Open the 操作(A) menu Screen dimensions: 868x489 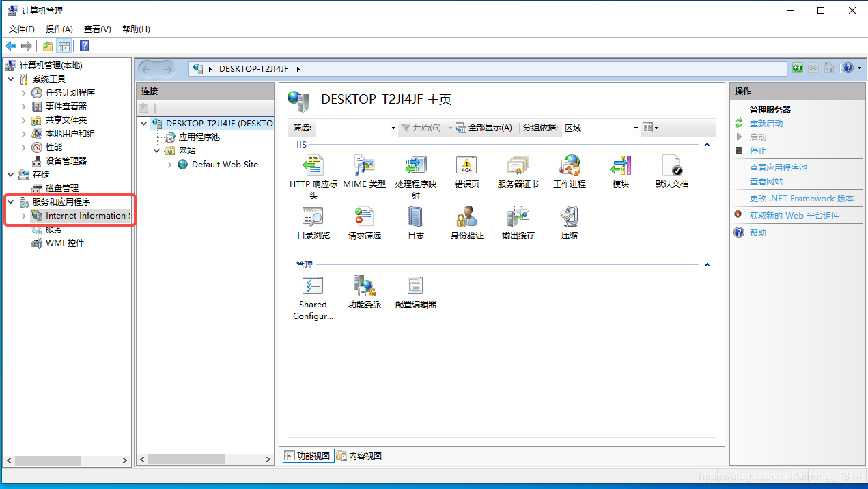click(x=59, y=29)
